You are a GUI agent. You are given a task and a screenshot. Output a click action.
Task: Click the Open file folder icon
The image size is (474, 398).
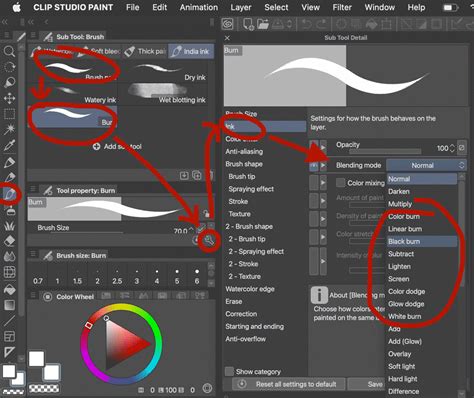click(x=263, y=24)
